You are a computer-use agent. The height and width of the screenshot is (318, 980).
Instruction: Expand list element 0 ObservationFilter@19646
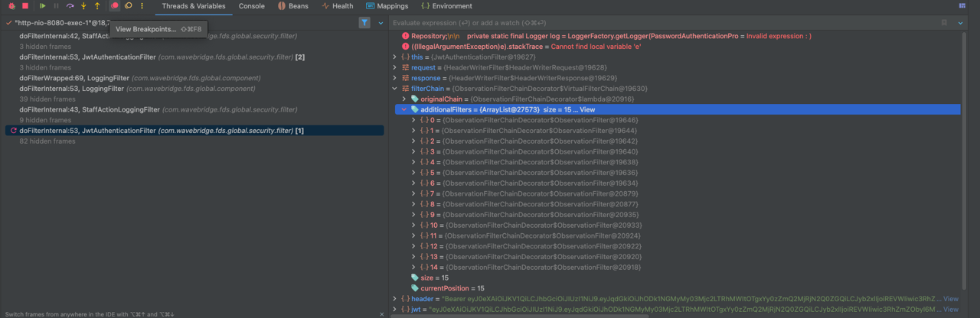click(414, 120)
